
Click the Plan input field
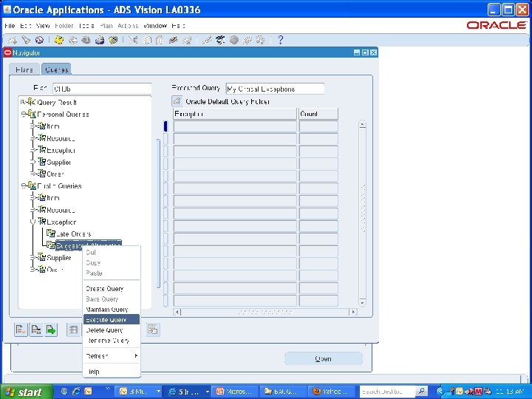pyautogui.click(x=102, y=89)
